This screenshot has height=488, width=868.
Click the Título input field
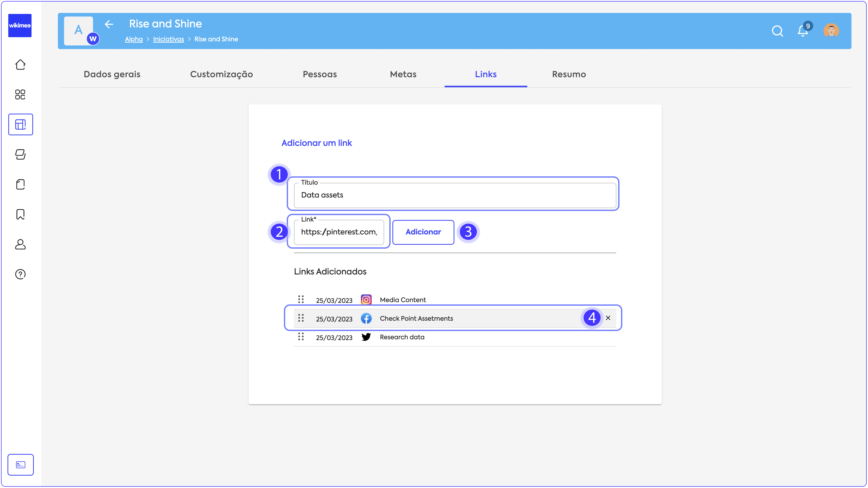pos(455,195)
